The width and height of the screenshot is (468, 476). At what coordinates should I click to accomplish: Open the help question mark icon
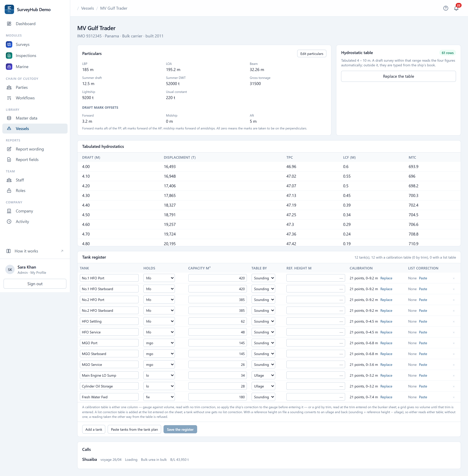click(446, 8)
